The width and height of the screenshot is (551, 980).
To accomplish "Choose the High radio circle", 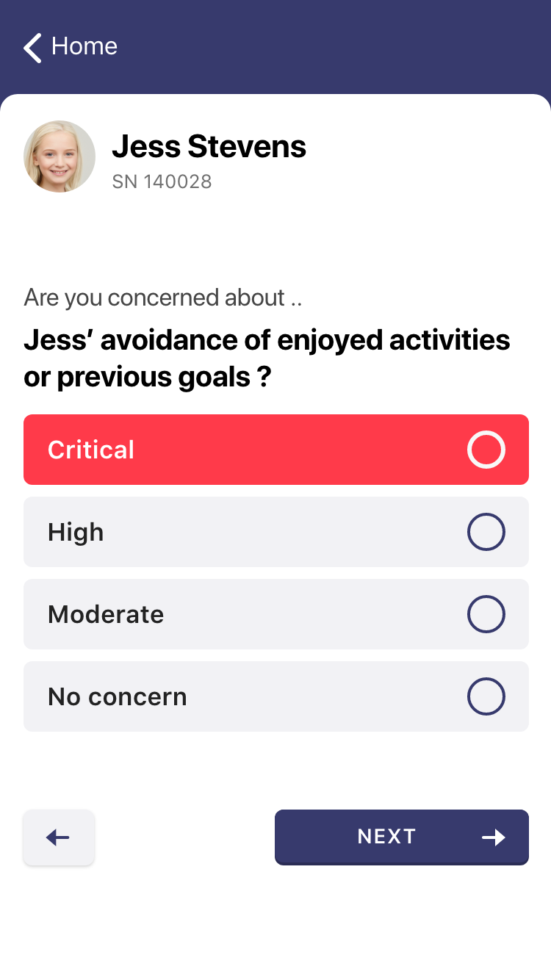I will (486, 532).
